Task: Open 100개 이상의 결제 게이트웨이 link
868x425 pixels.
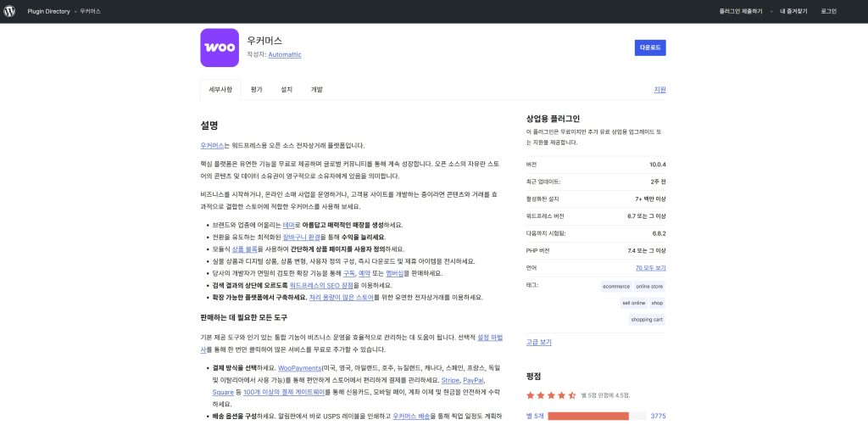Action: (x=283, y=392)
